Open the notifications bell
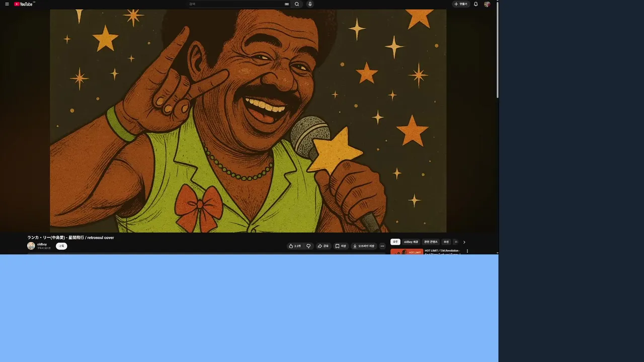Viewport: 644px width, 362px height. click(476, 4)
